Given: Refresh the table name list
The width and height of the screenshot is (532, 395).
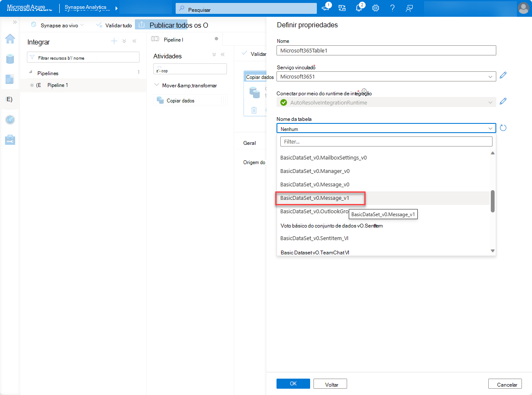Looking at the screenshot, I should (x=503, y=128).
